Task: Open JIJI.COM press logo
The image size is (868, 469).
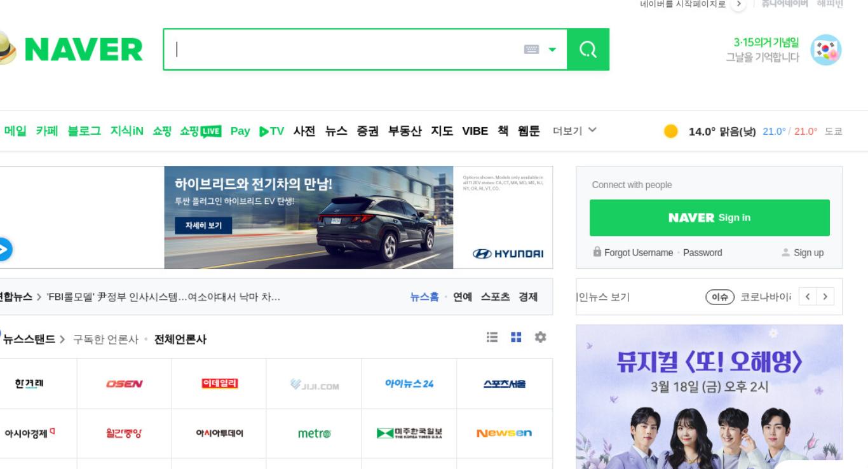Action: click(x=314, y=384)
